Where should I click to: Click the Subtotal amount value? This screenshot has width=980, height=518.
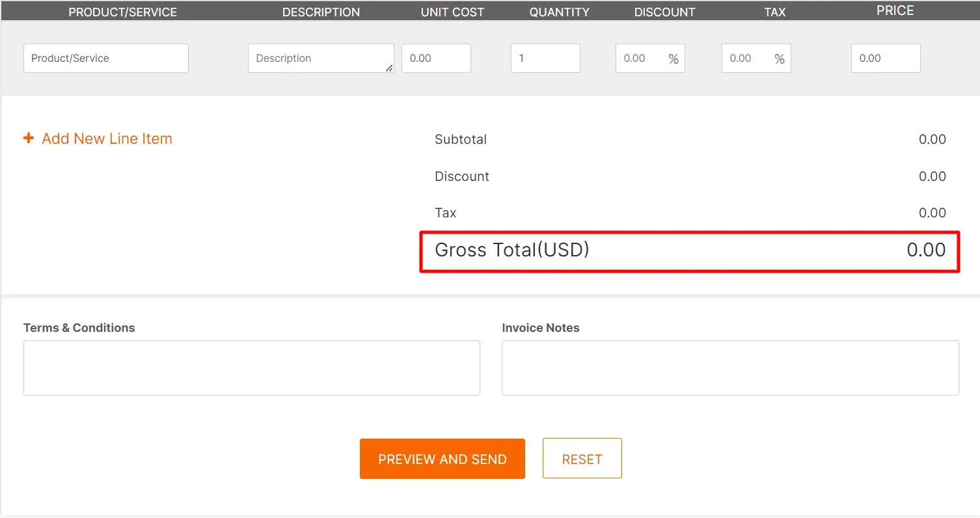[932, 139]
